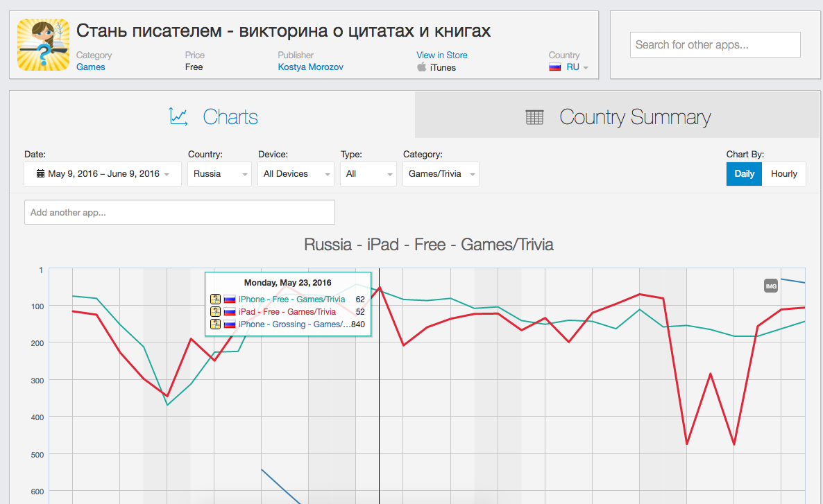Image resolution: width=823 pixels, height=504 pixels.
Task: Click the Search for other apps field
Action: 715,44
